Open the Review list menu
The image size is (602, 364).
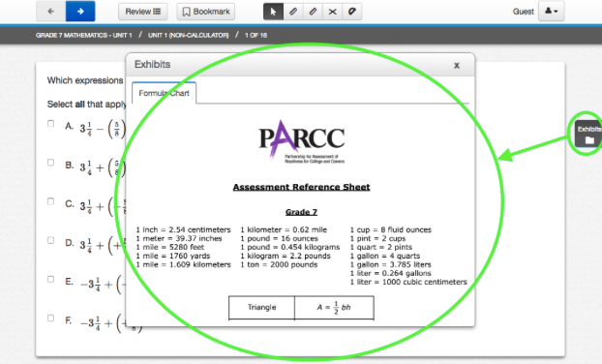143,12
